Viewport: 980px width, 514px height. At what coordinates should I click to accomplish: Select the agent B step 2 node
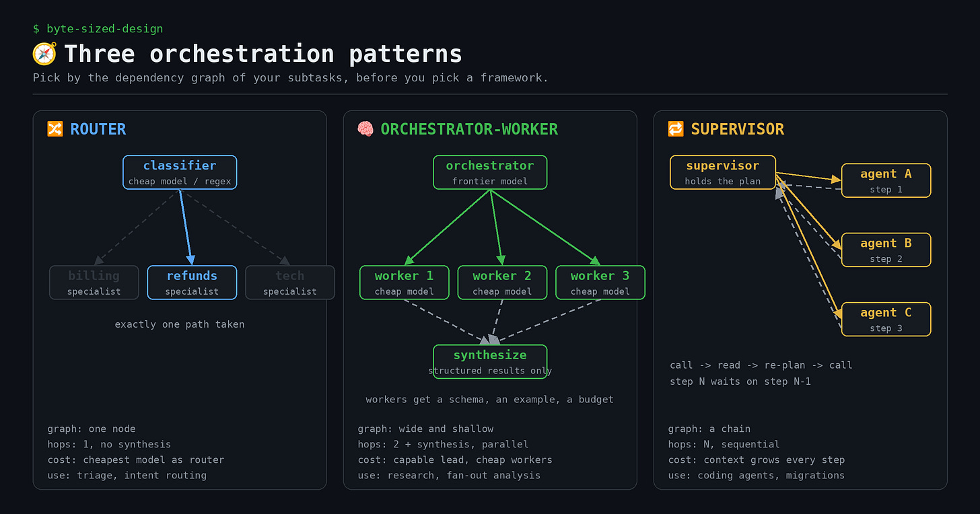[x=886, y=250]
